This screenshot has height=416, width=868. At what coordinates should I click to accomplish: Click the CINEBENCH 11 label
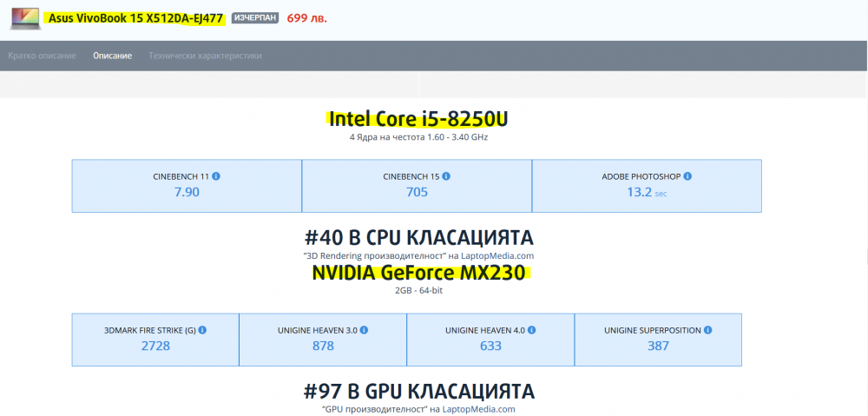pyautogui.click(x=181, y=176)
